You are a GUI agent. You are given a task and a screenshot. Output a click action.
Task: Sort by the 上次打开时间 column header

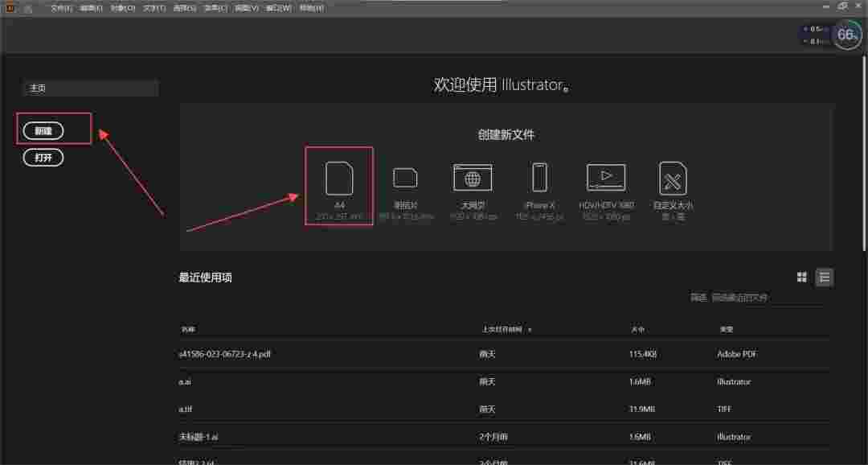click(x=502, y=330)
